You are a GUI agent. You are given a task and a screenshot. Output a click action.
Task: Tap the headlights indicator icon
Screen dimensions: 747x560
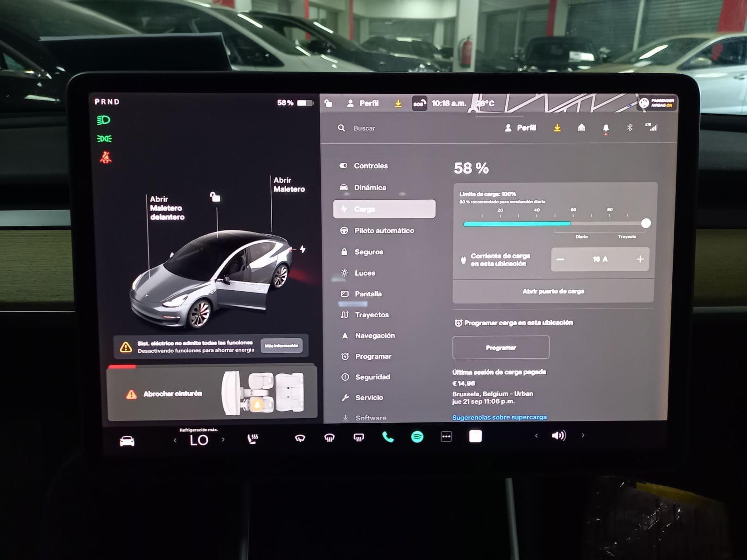tap(103, 120)
